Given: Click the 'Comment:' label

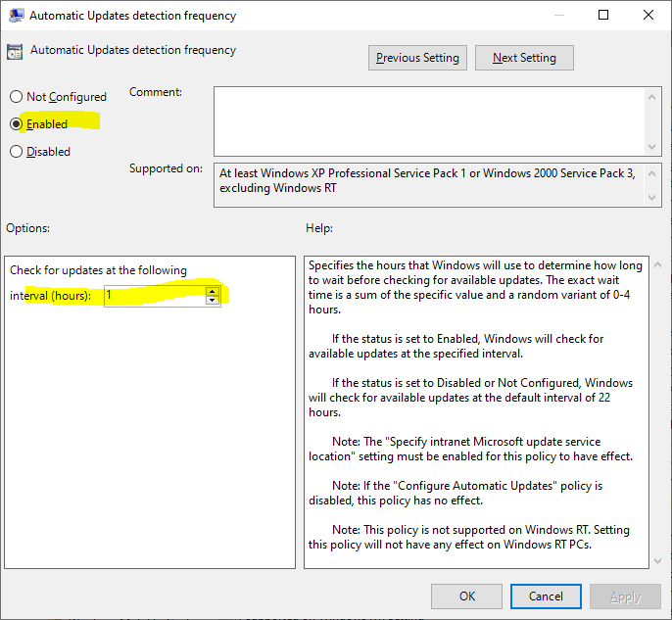Looking at the screenshot, I should pyautogui.click(x=156, y=92).
